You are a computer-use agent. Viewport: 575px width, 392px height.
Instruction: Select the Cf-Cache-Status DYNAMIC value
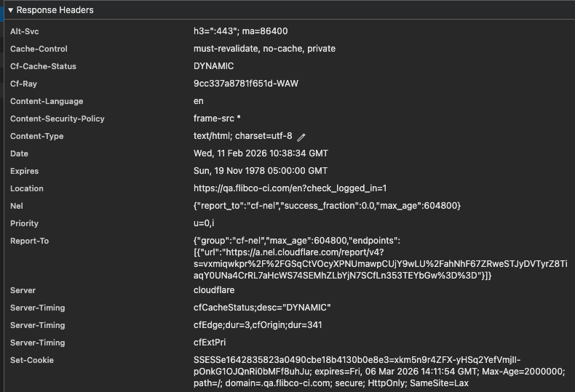coord(213,66)
